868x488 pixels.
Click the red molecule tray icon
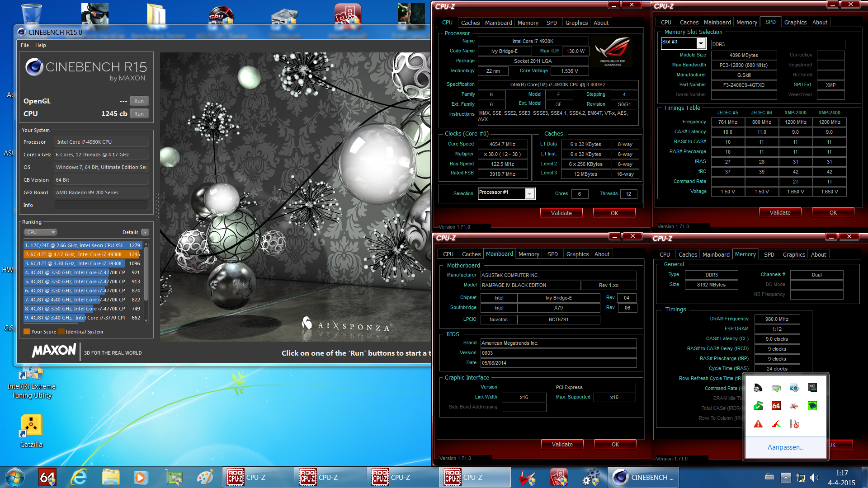click(x=794, y=406)
